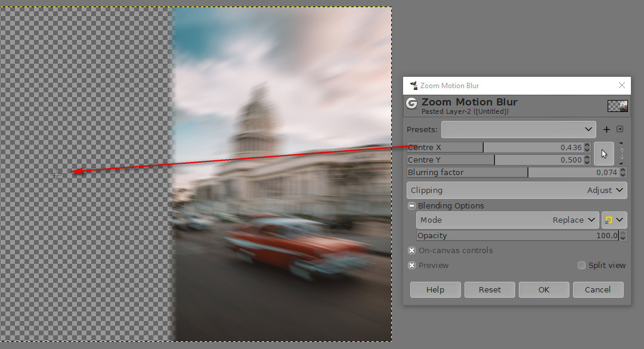Screen dimensions: 644x349
Task: Increase Centre Y with the up arrow
Action: coord(587,157)
